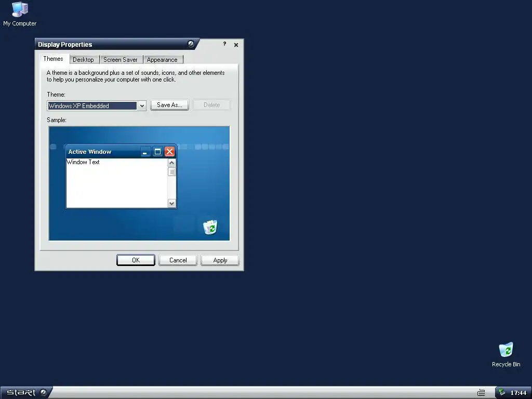
Task: Switch to the Desktop tab
Action: pyautogui.click(x=83, y=60)
